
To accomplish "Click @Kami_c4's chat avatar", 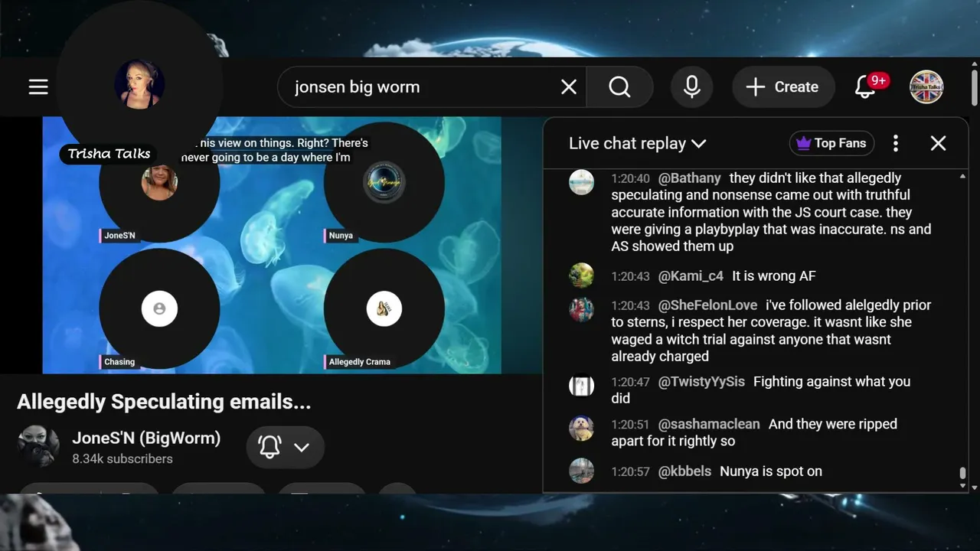I will click(582, 275).
